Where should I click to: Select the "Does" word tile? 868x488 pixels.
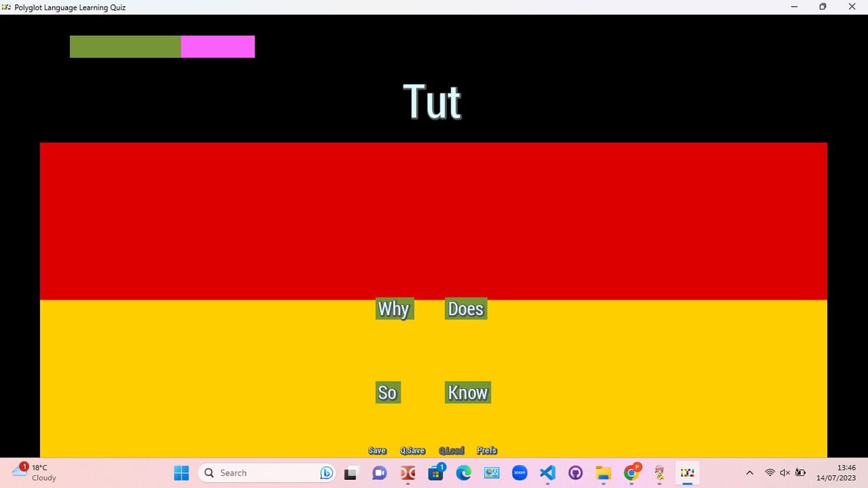(x=465, y=308)
